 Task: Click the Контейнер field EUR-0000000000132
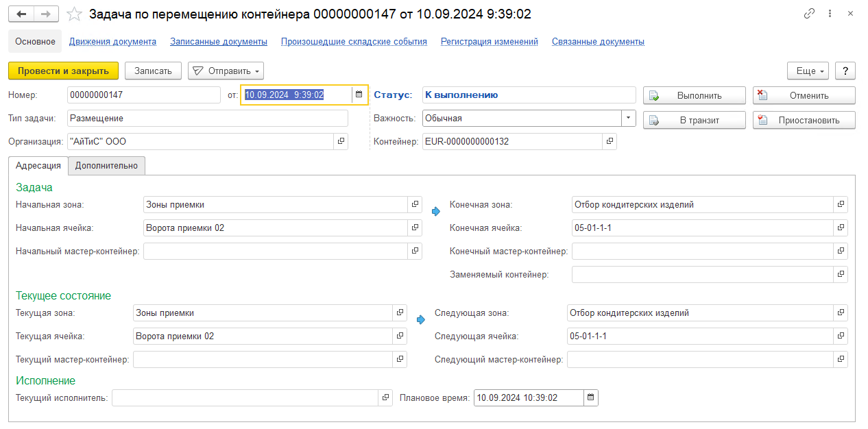point(512,141)
